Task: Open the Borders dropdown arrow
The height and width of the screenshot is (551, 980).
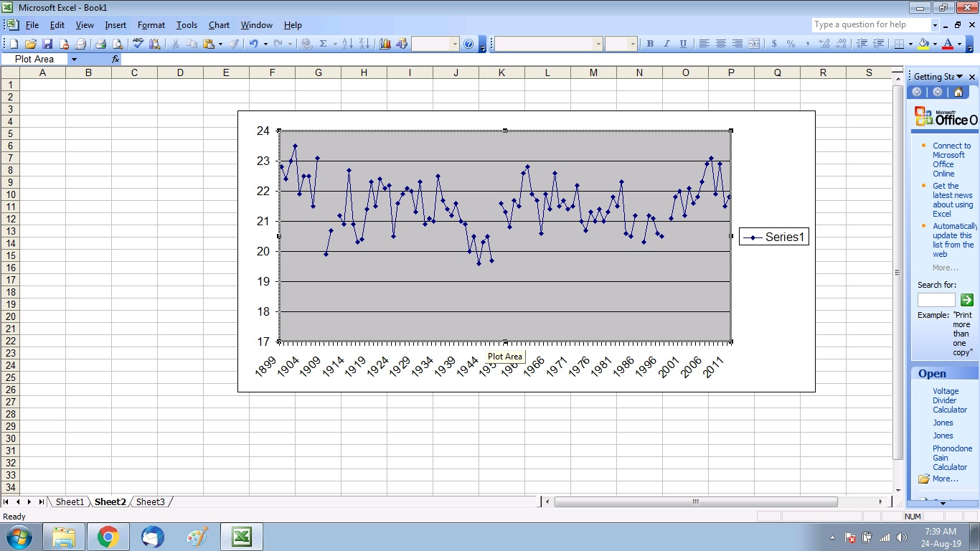Action: point(911,44)
